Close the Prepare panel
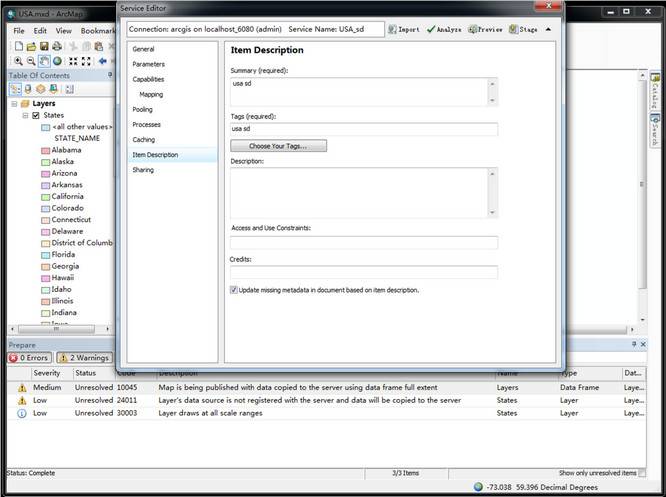Viewport: 666px width, 497px height. [x=643, y=344]
